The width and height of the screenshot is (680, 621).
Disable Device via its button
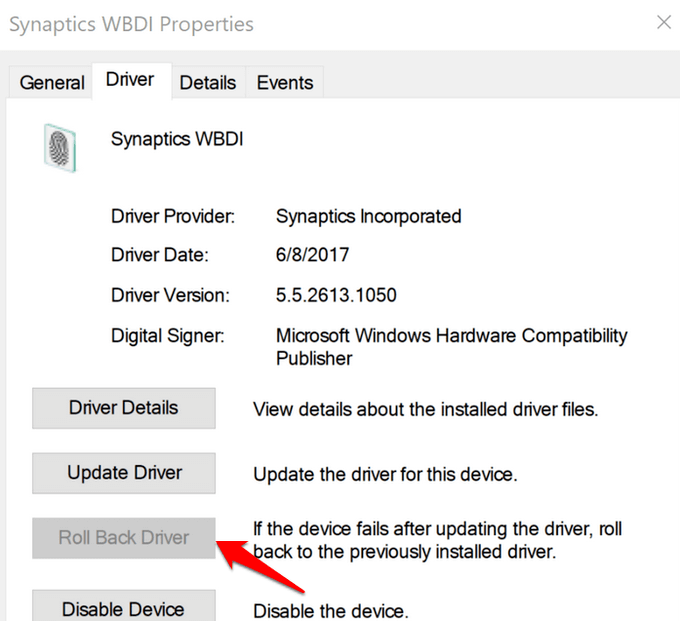click(124, 606)
